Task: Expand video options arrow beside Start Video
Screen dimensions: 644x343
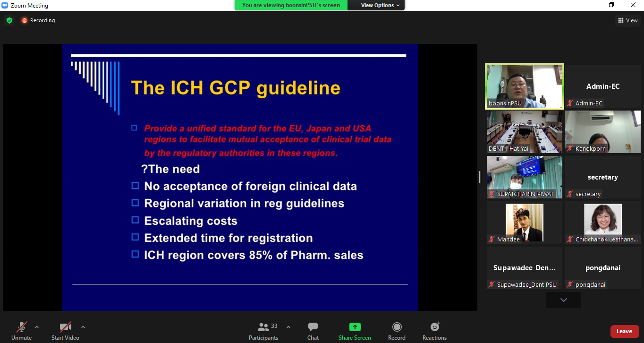Action: (83, 327)
